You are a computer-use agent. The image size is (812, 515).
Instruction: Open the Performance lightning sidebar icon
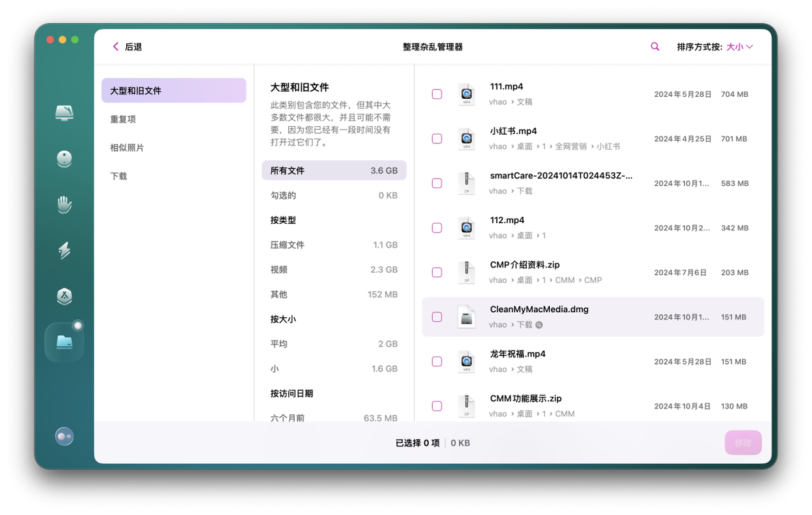click(64, 250)
